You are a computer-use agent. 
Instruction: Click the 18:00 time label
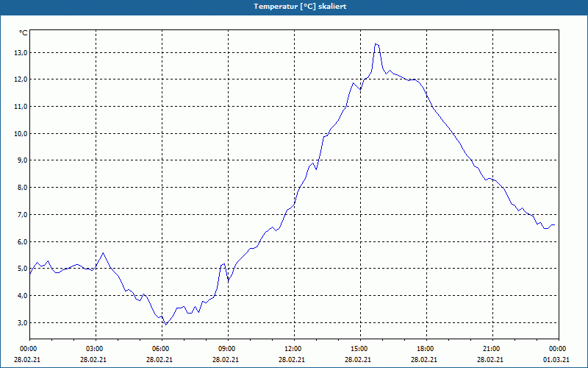tap(426, 349)
